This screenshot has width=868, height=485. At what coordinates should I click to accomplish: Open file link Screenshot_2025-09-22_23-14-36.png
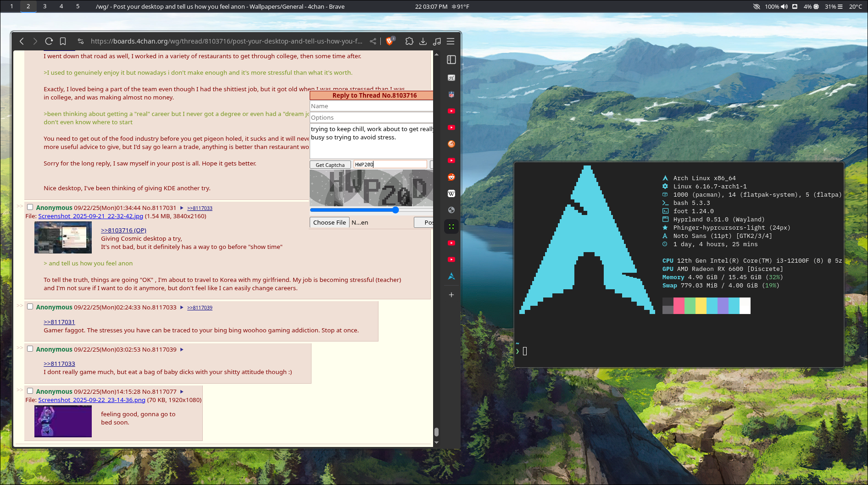[91, 400]
